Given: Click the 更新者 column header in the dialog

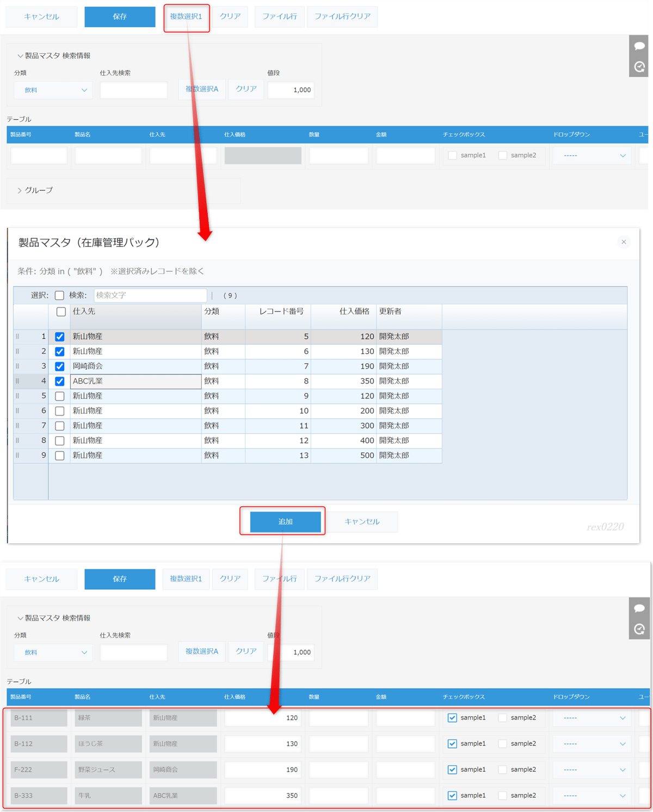Looking at the screenshot, I should [409, 317].
